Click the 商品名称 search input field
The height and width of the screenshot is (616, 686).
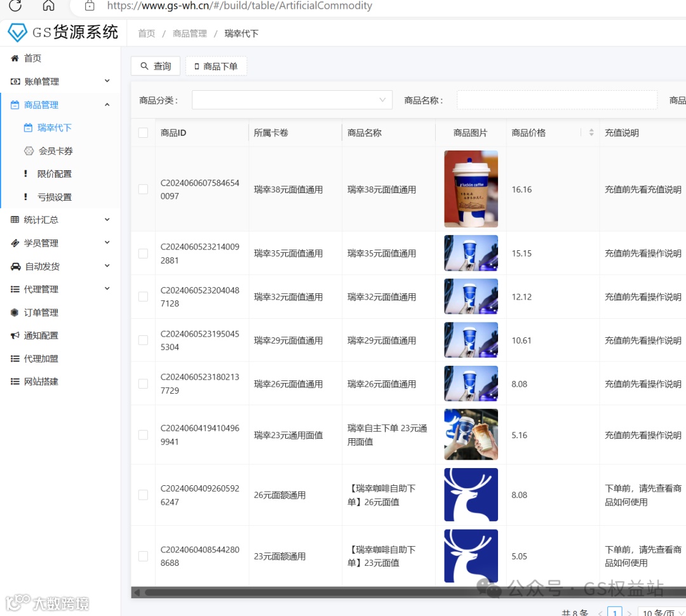click(557, 100)
